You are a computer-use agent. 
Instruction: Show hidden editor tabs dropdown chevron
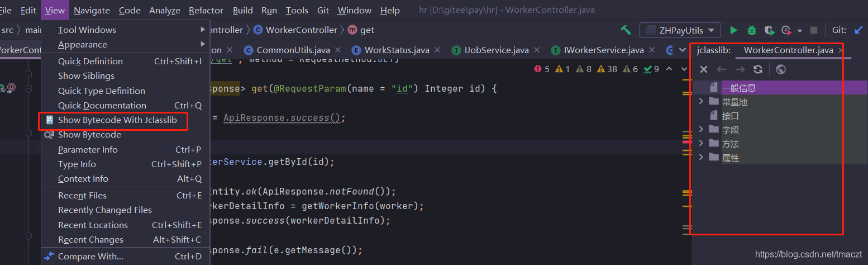[683, 50]
